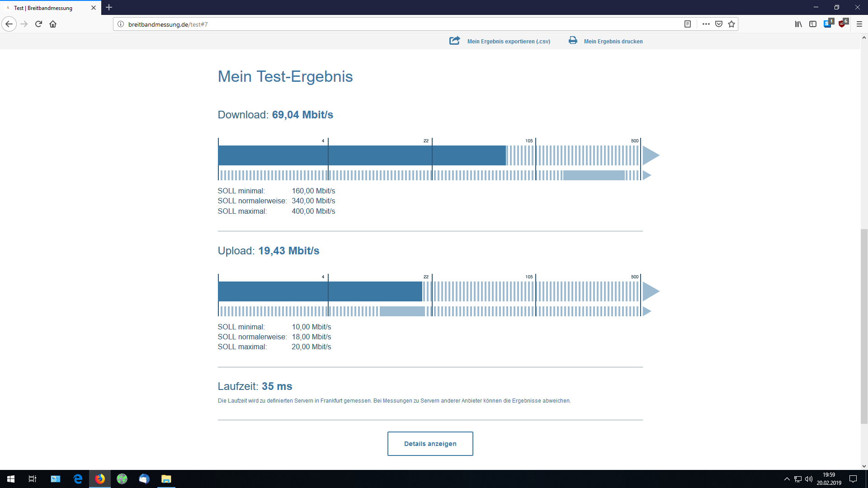Open a new browser tab
The width and height of the screenshot is (868, 488).
(109, 7)
